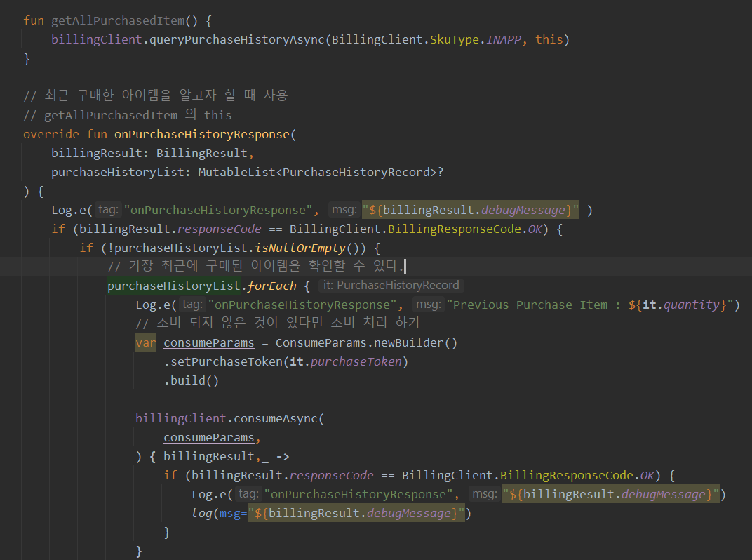752x560 pixels.
Task: Click the 'billingResult: BillingResult' parameter
Action: pyautogui.click(x=149, y=153)
